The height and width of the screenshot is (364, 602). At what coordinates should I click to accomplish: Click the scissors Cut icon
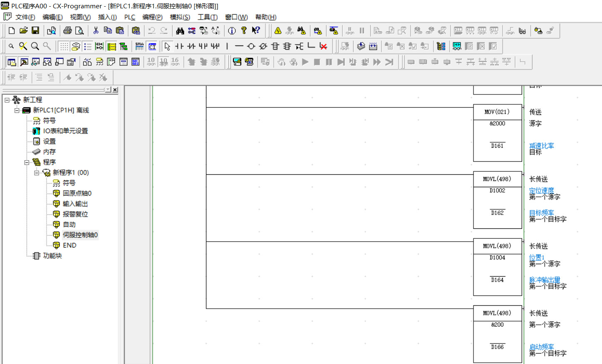tap(96, 30)
